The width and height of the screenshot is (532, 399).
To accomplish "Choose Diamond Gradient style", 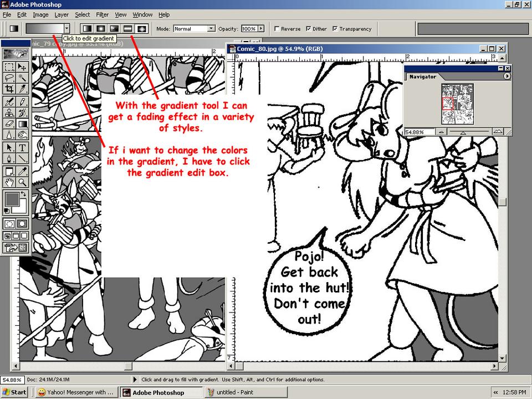I will (x=141, y=29).
